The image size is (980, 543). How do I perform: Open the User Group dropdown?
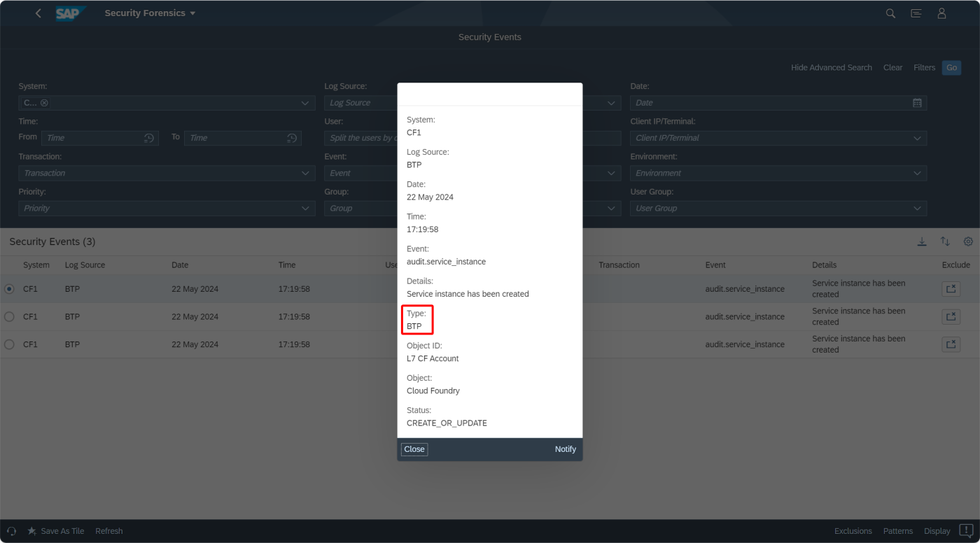pos(917,208)
